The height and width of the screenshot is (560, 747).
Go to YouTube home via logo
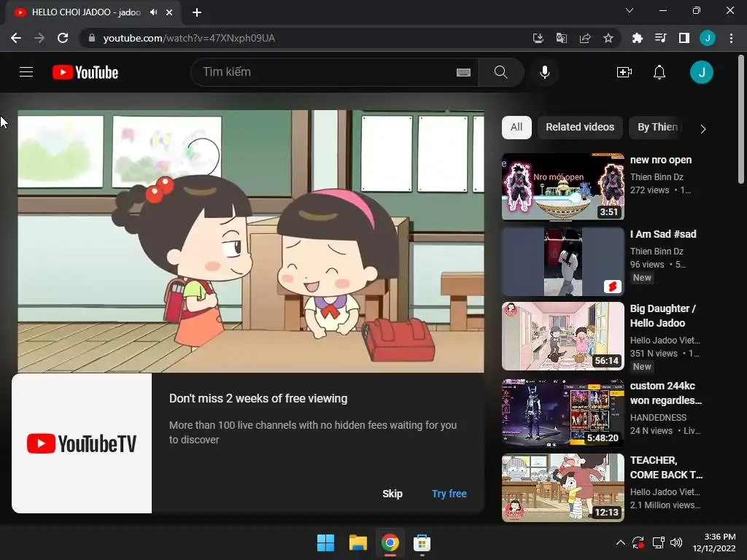(x=85, y=72)
